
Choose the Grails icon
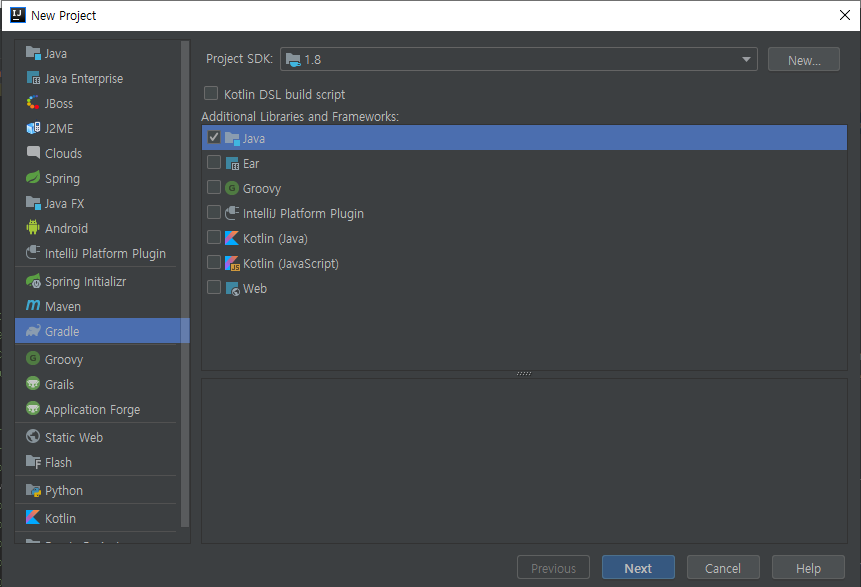coord(33,383)
